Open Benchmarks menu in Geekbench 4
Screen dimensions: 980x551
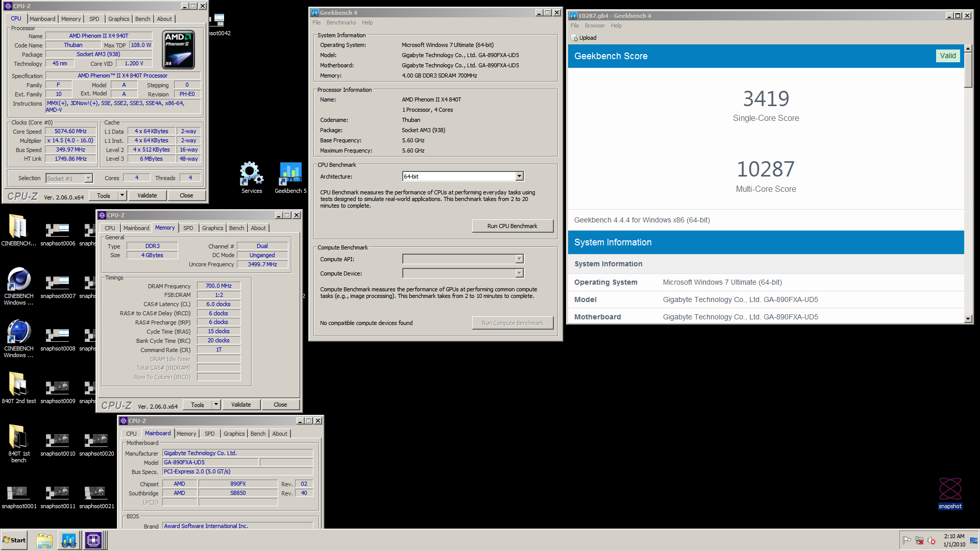coord(341,22)
